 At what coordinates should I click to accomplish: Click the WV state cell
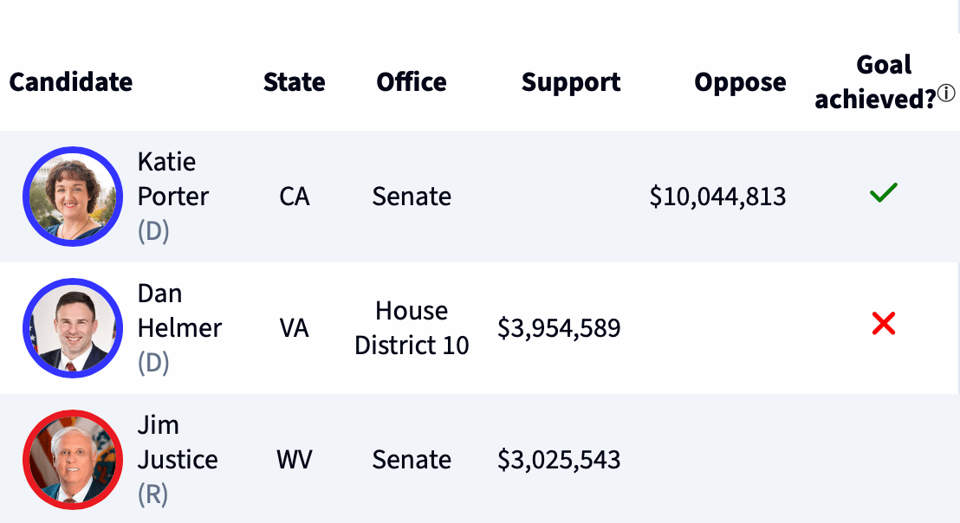[x=294, y=460]
